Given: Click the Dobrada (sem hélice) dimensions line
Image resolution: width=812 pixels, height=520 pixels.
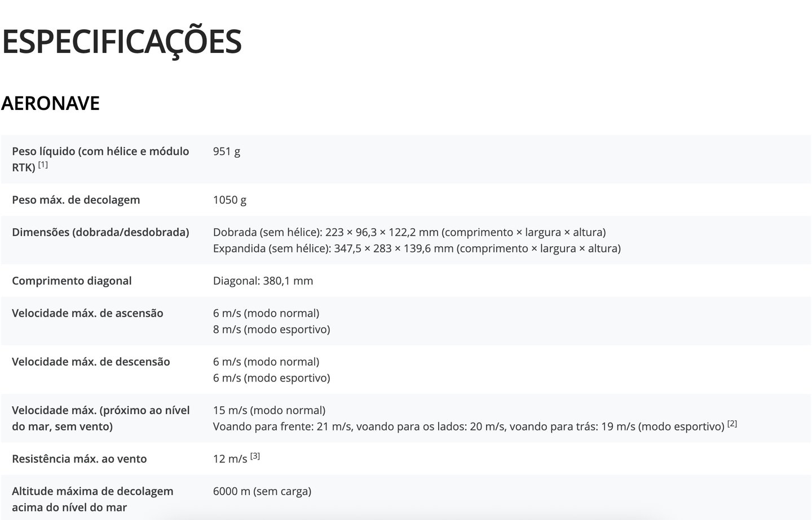Looking at the screenshot, I should point(409,232).
